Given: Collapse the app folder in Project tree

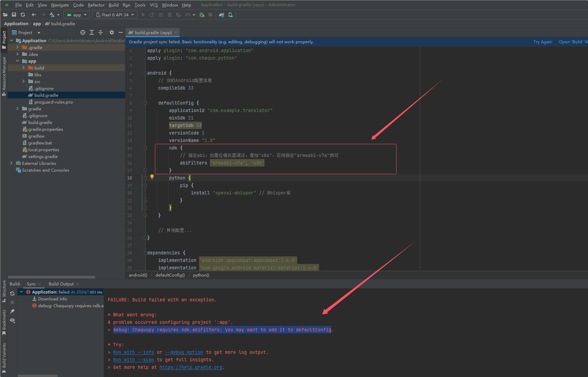Looking at the screenshot, I should tap(18, 61).
